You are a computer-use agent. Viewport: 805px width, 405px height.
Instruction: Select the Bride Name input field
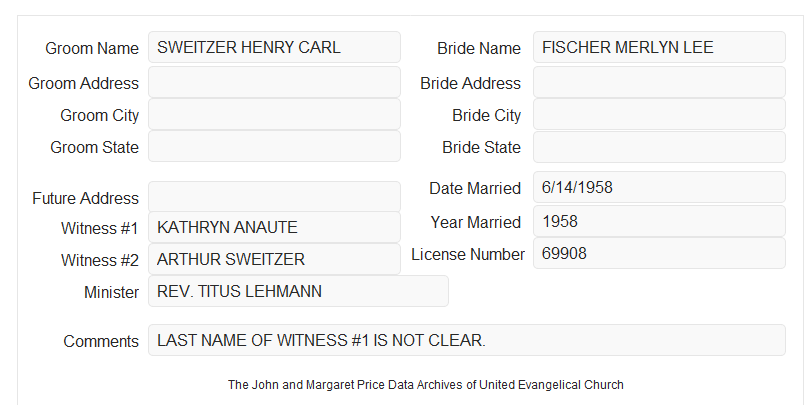pos(659,47)
